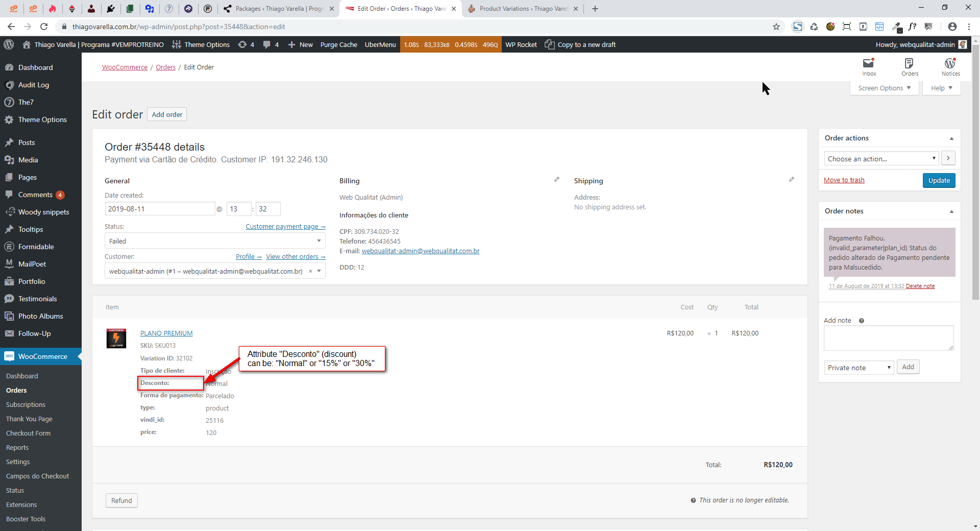
Task: Open Subscriptions in WooCommerce submenu
Action: 26,404
